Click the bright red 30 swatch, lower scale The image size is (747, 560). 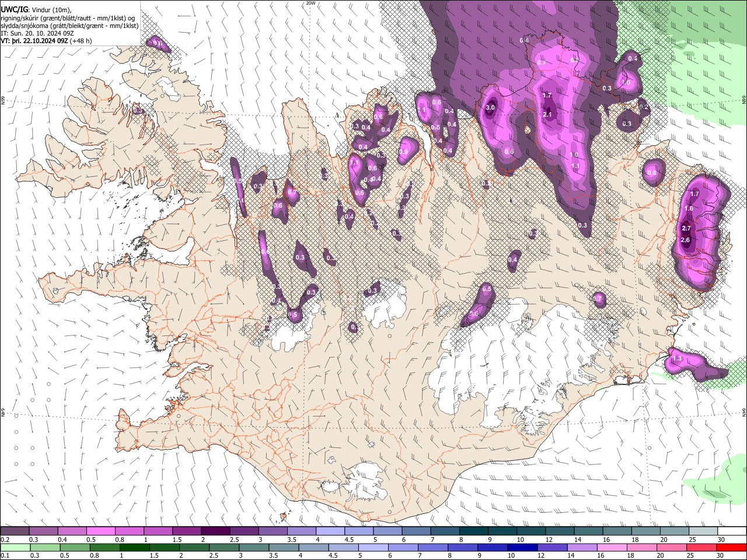click(731, 548)
